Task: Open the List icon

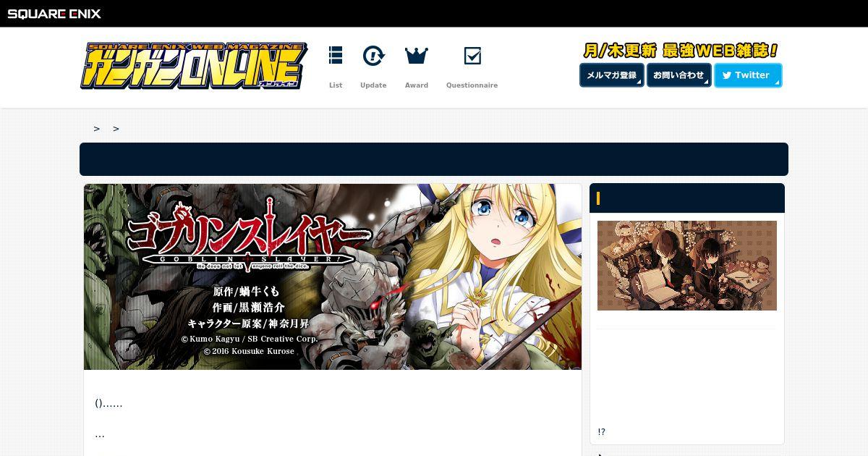Action: click(336, 56)
